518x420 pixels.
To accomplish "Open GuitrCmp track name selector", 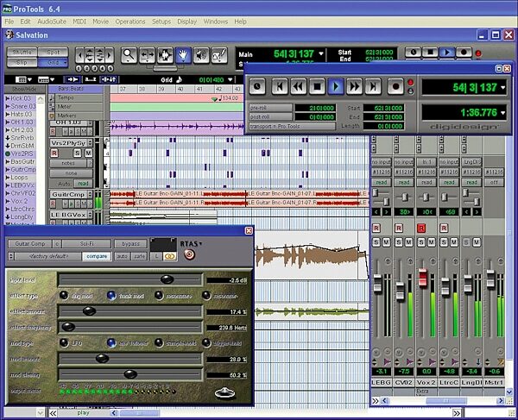I will coord(71,194).
